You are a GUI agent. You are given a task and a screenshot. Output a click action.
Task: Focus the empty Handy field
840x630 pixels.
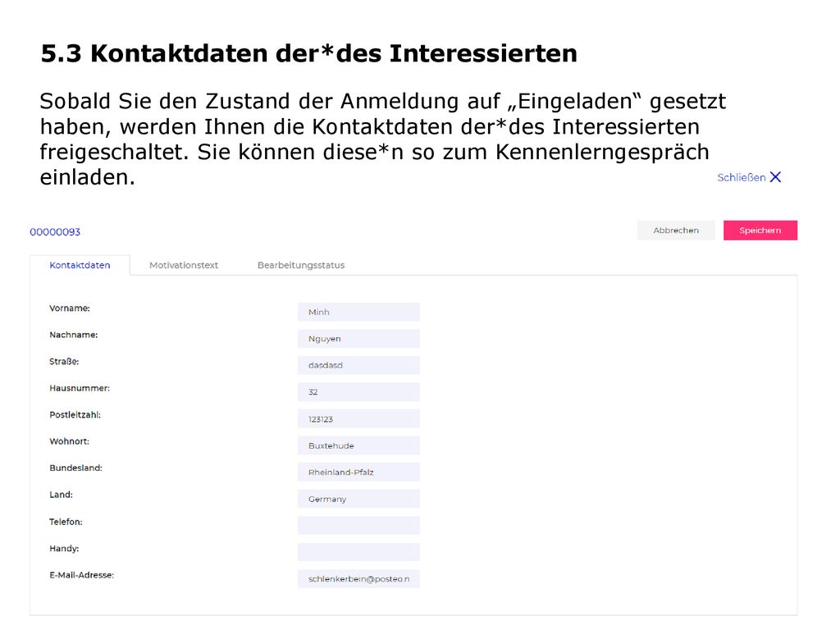click(x=359, y=552)
